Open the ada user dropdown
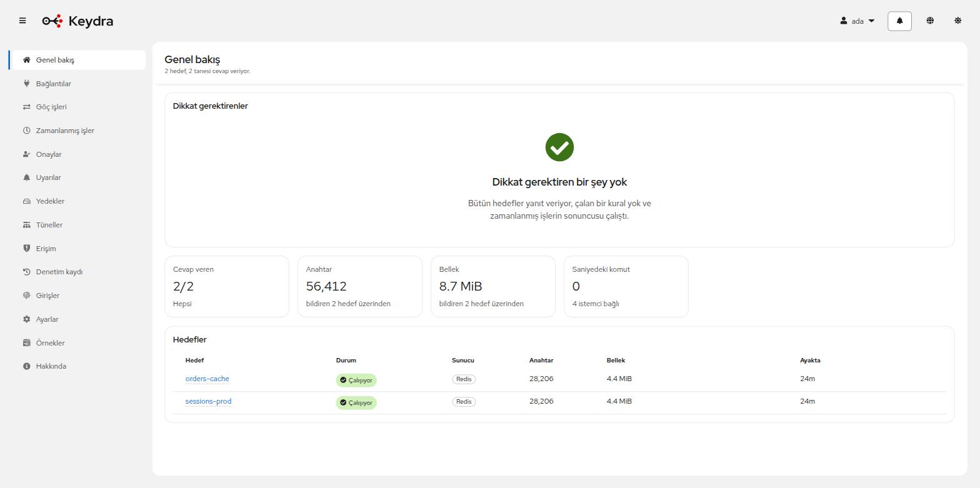This screenshot has width=980, height=488. click(x=857, y=21)
